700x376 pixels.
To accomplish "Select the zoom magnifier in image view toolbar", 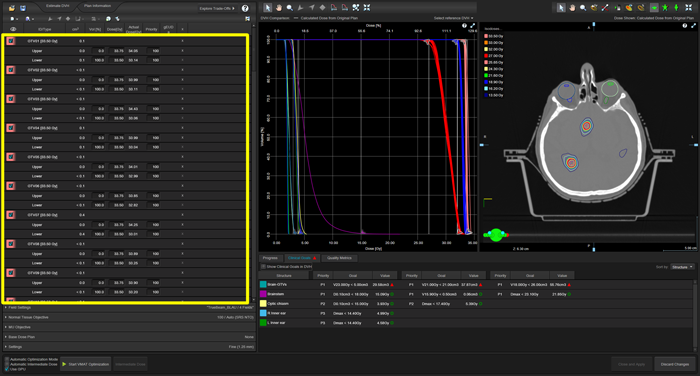I will tap(583, 8).
